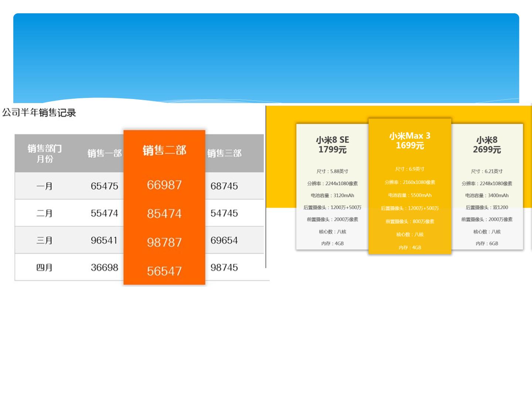532x399 pixels.
Task: Select the highlighted 销售二部 column header
Action: tap(164, 150)
